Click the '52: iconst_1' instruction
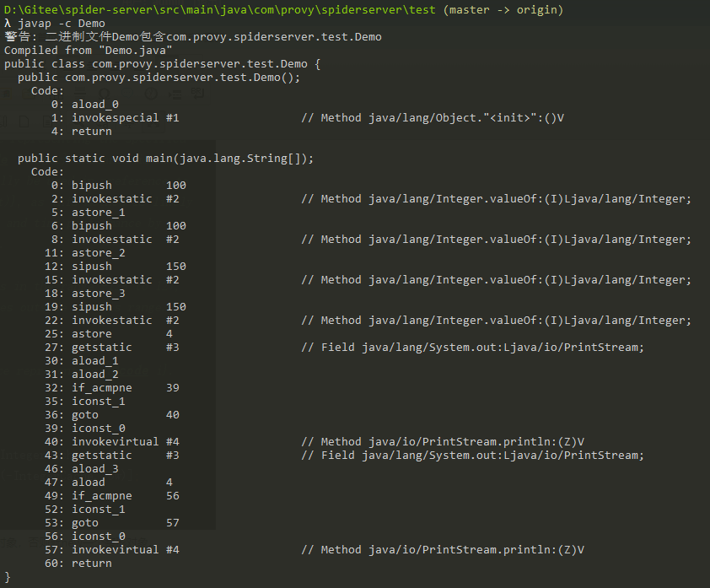The width and height of the screenshot is (710, 588). pos(84,510)
